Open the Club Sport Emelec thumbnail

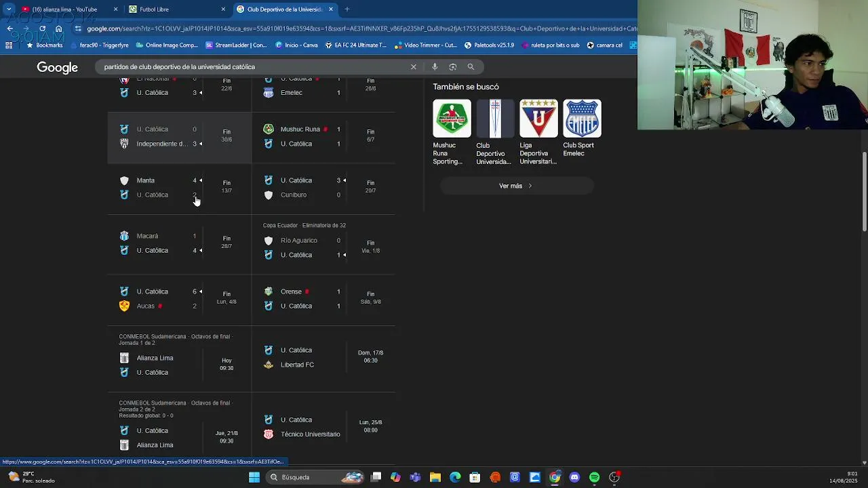(582, 119)
